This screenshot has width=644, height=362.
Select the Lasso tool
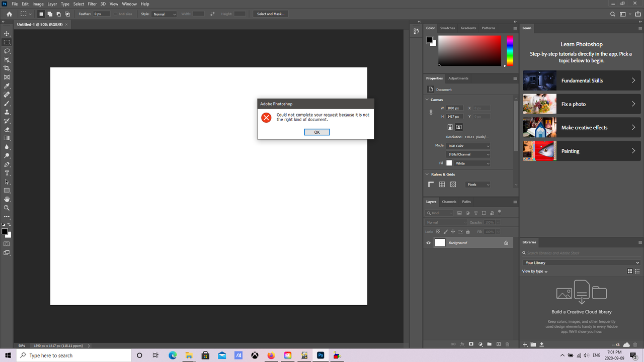click(7, 51)
